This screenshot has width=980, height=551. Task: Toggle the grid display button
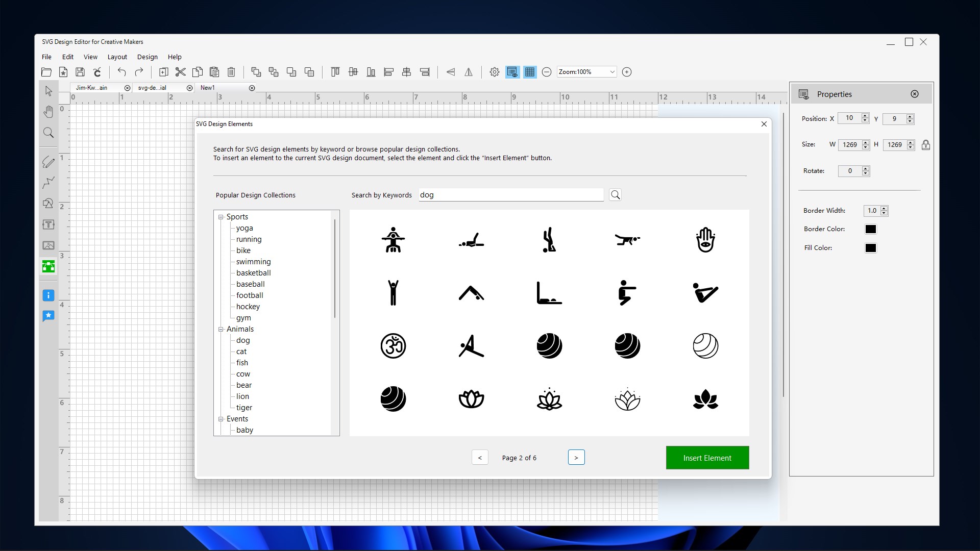pos(530,72)
